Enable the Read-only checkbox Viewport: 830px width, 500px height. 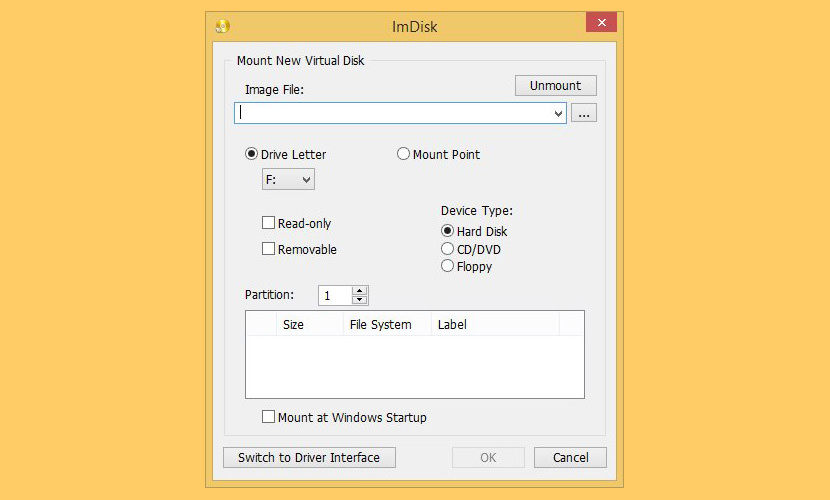(268, 223)
